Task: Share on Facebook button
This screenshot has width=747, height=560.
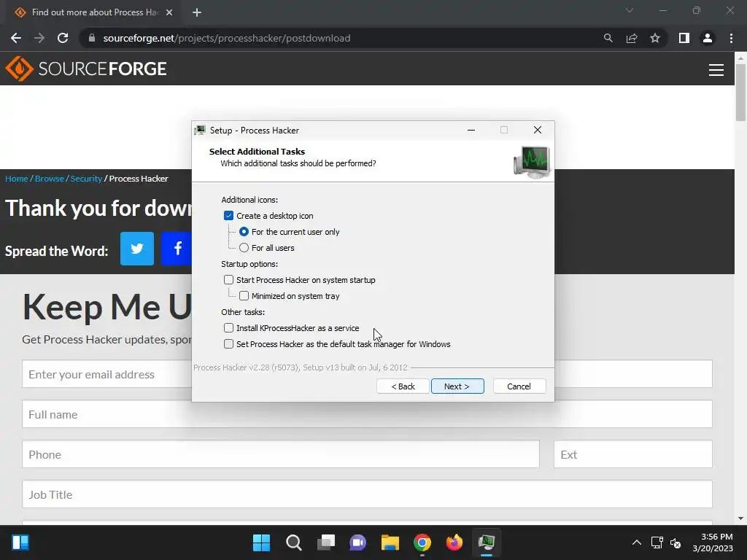Action: click(x=177, y=249)
